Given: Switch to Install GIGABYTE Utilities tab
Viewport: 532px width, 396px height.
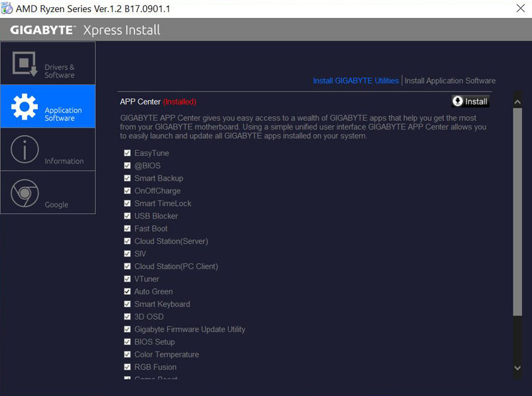Looking at the screenshot, I should (x=356, y=80).
